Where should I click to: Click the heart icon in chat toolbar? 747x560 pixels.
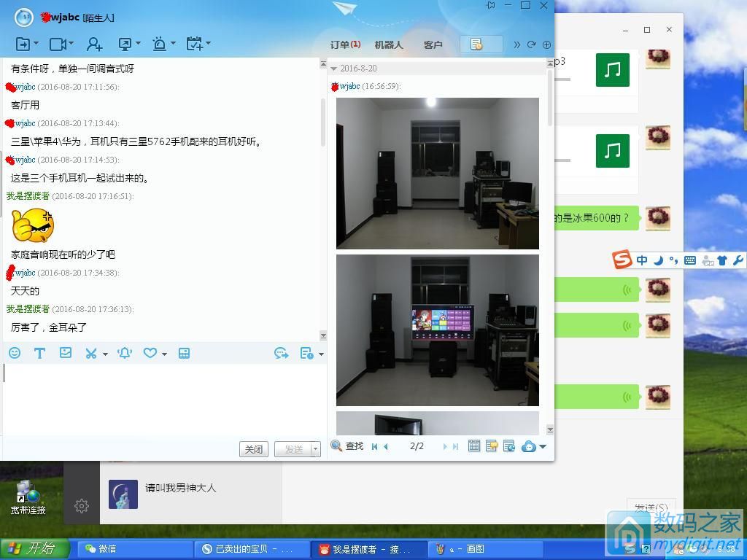pyautogui.click(x=150, y=353)
